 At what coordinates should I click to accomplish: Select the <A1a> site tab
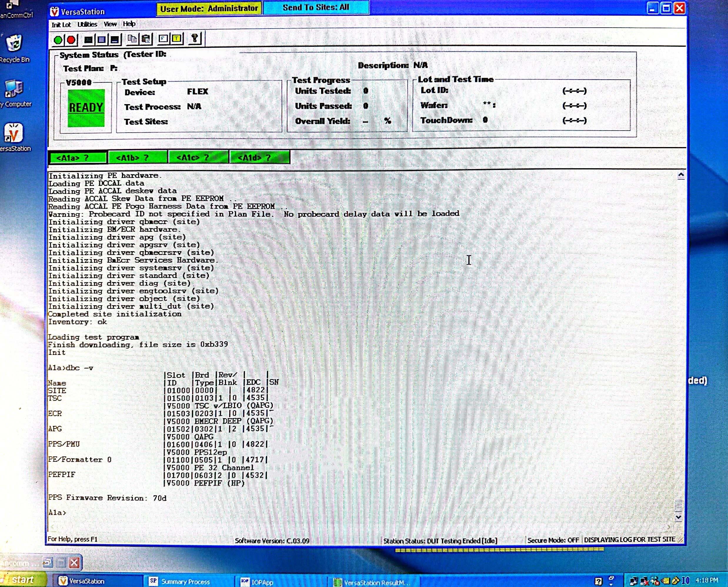[x=78, y=158]
